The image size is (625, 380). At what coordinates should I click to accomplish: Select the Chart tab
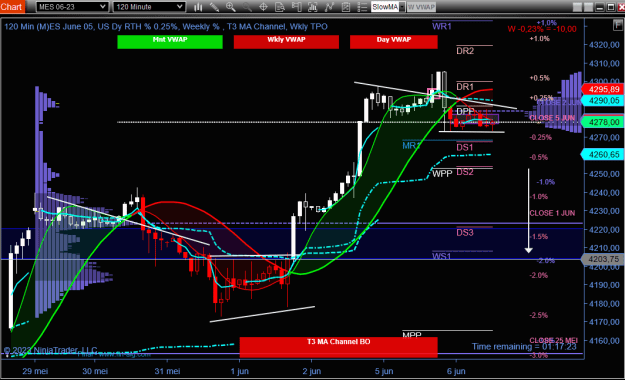point(12,7)
